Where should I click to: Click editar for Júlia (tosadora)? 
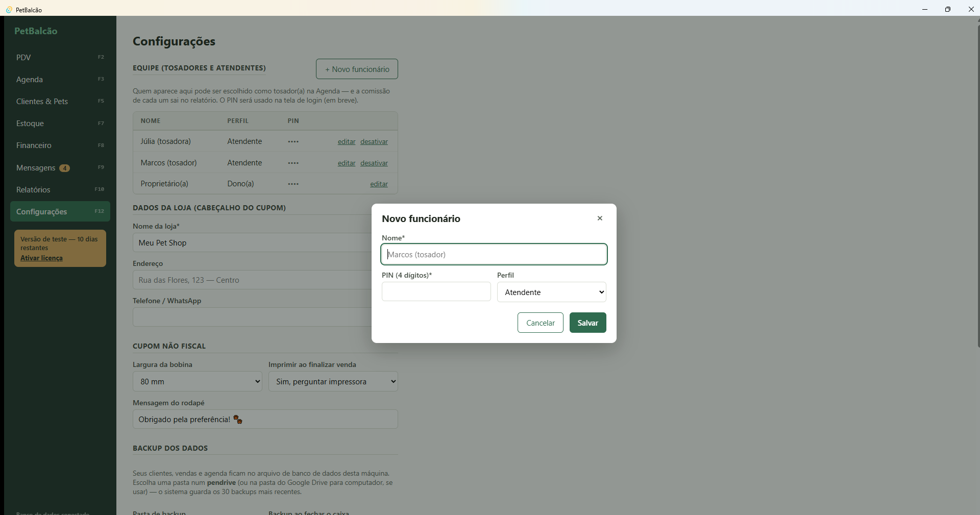(x=347, y=141)
